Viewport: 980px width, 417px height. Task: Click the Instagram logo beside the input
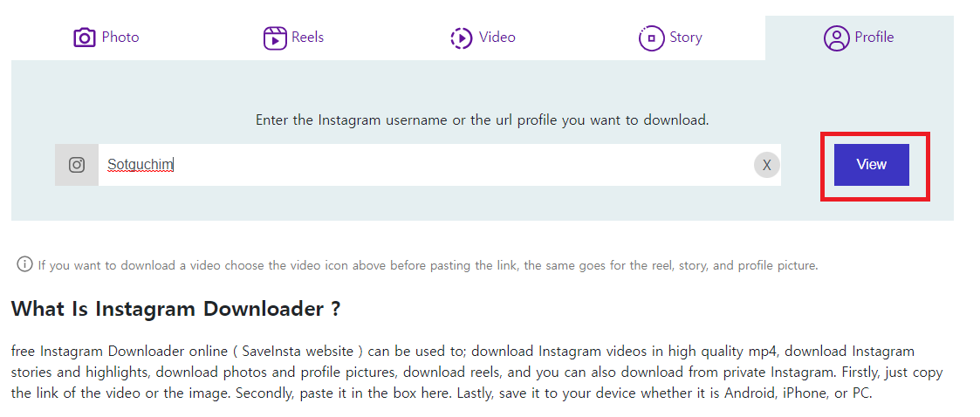click(77, 165)
